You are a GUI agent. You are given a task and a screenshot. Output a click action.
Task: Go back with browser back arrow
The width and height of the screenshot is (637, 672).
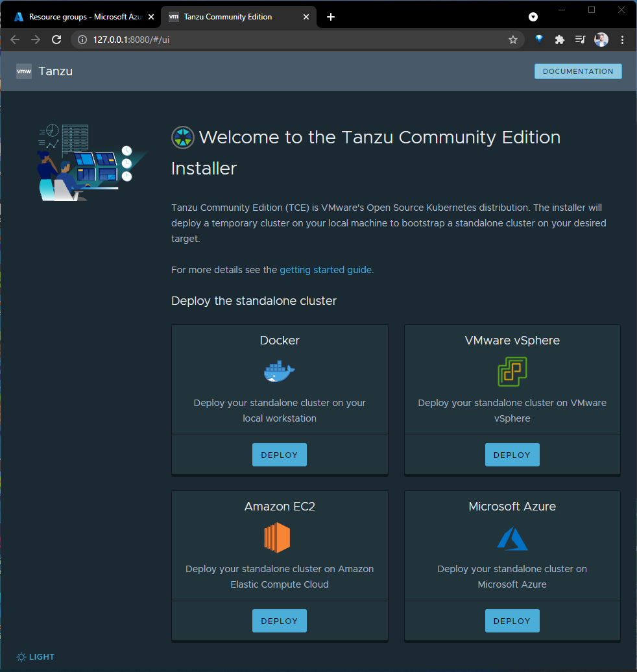[15, 40]
